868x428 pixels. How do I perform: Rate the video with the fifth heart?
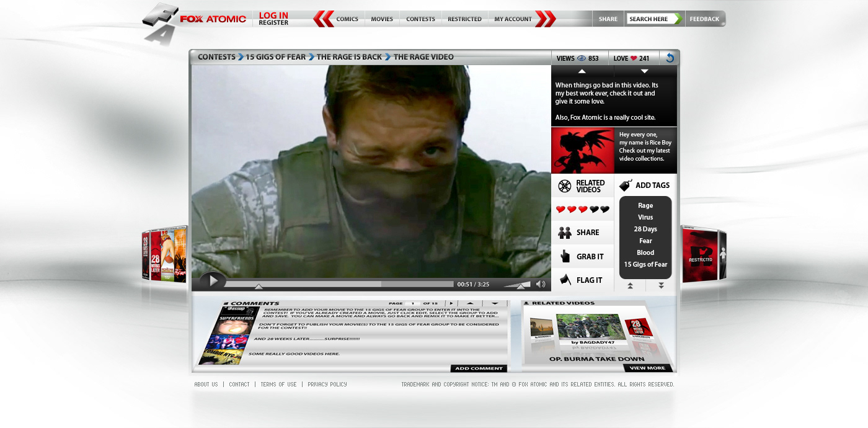click(x=605, y=210)
